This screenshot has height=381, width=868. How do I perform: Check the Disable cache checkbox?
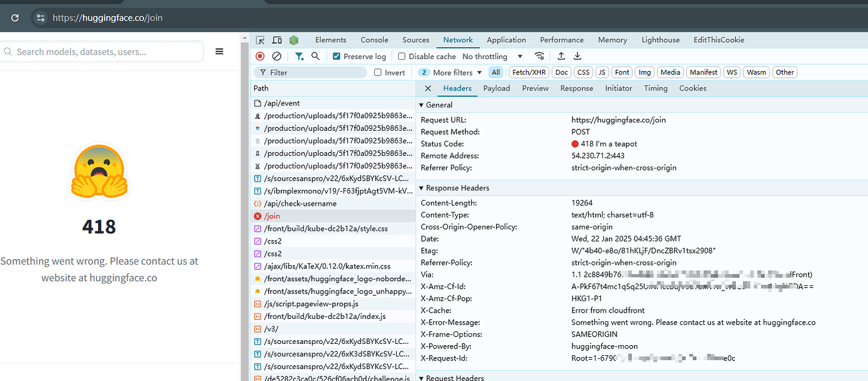coord(402,56)
